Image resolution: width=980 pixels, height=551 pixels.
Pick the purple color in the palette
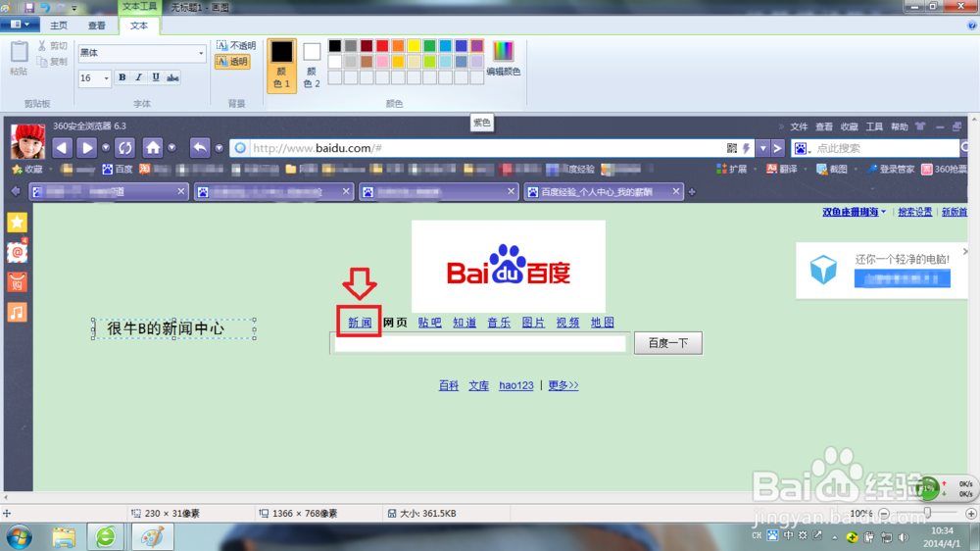(x=477, y=46)
